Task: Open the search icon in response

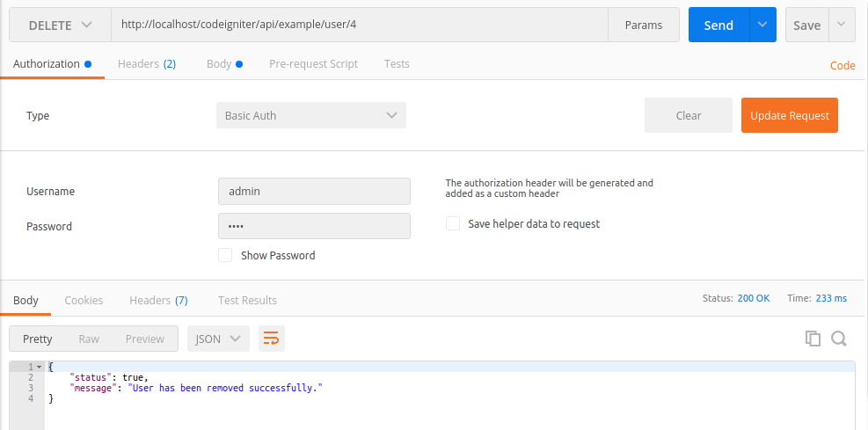Action: click(x=839, y=339)
